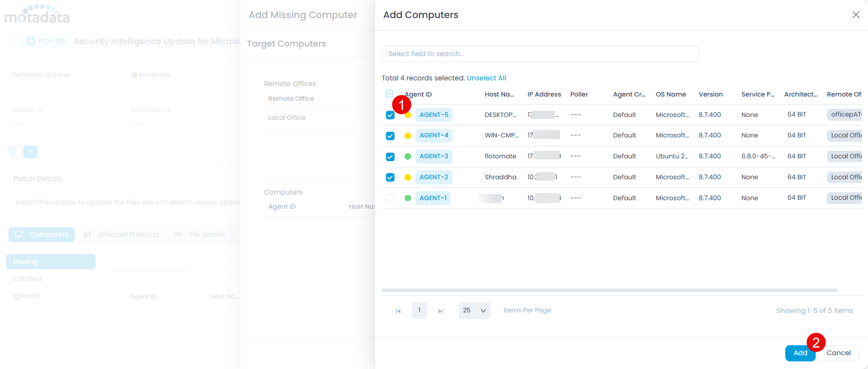Click host name flotomate cell
The width and height of the screenshot is (868, 369).
pyautogui.click(x=501, y=156)
